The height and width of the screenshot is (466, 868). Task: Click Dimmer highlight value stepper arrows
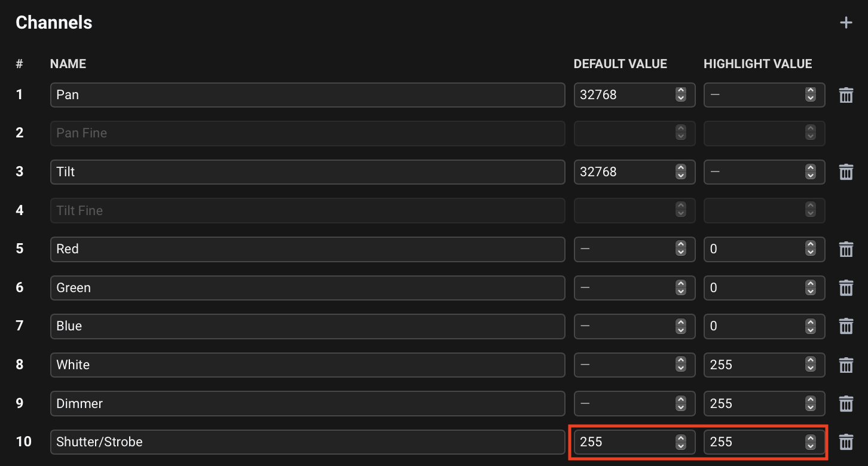coord(810,404)
